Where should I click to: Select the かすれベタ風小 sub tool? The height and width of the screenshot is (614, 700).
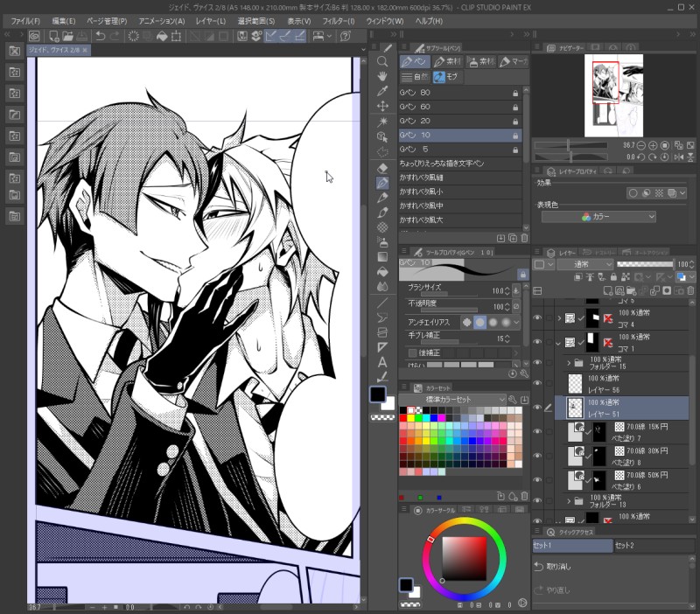point(459,192)
